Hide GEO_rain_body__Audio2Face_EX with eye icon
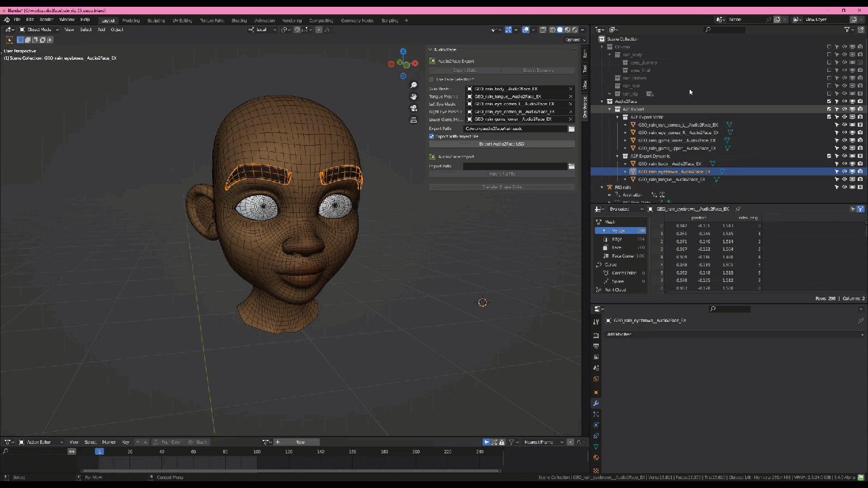Image resolution: width=868 pixels, height=488 pixels. click(844, 164)
